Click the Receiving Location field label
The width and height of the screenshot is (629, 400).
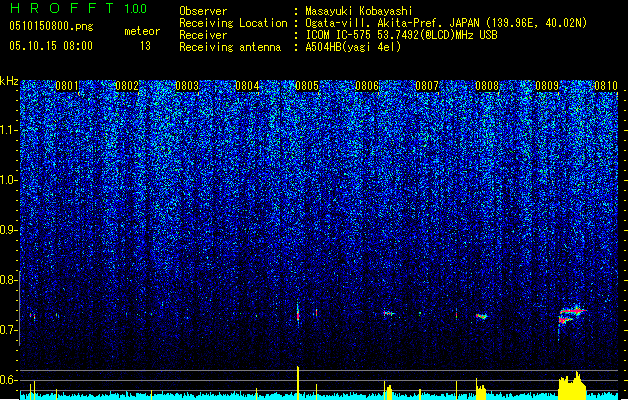pos(233,23)
